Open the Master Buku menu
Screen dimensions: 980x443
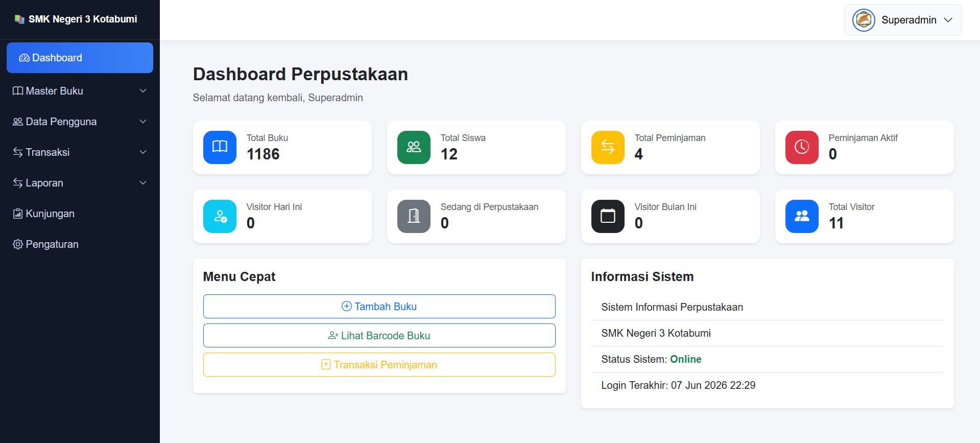(80, 91)
